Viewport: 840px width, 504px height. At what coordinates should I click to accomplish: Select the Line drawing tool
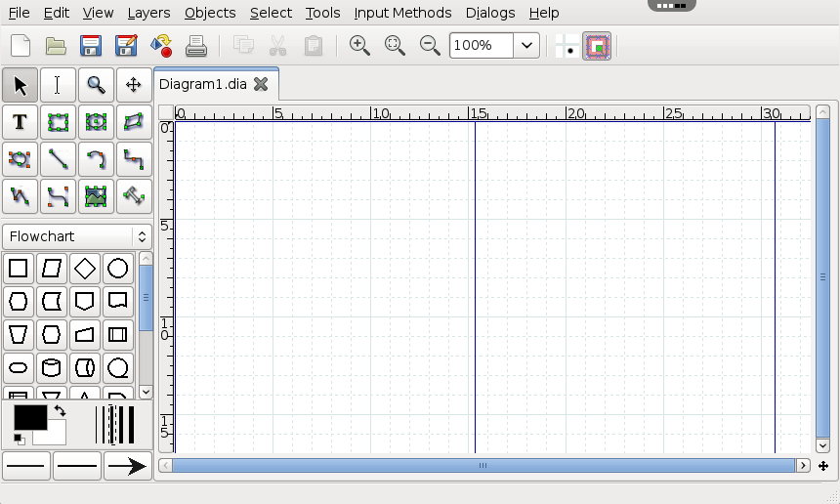[58, 158]
